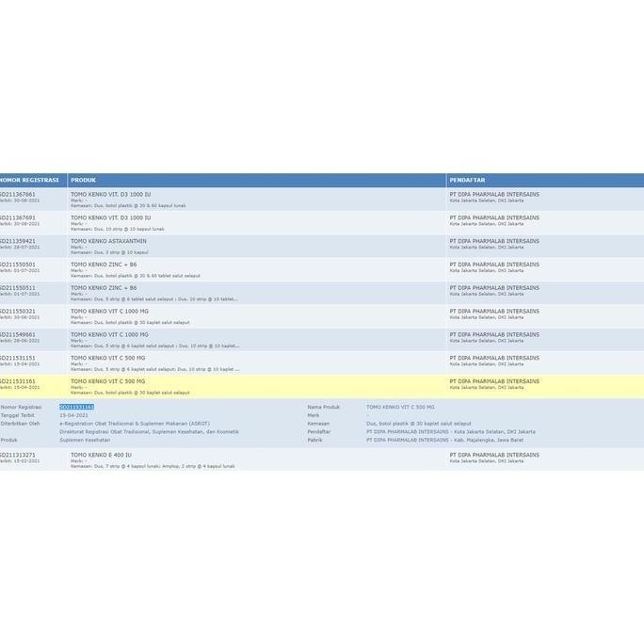Click TOMO KENKO VIT C 500 MG in the yellow row
The height and width of the screenshot is (644, 644).
[x=108, y=381]
